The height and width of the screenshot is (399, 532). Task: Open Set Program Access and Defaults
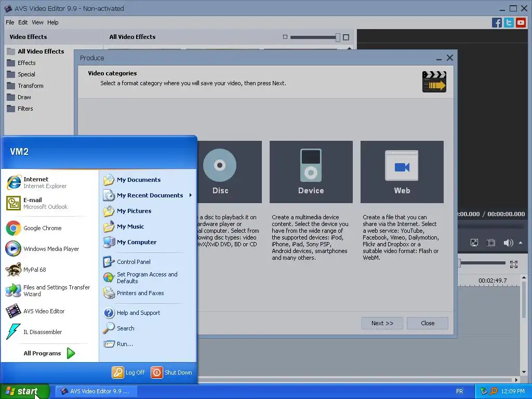point(148,277)
